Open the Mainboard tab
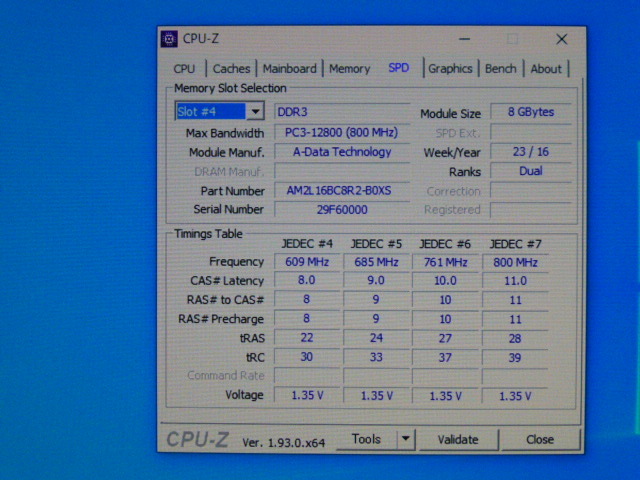640x480 pixels. 289,69
